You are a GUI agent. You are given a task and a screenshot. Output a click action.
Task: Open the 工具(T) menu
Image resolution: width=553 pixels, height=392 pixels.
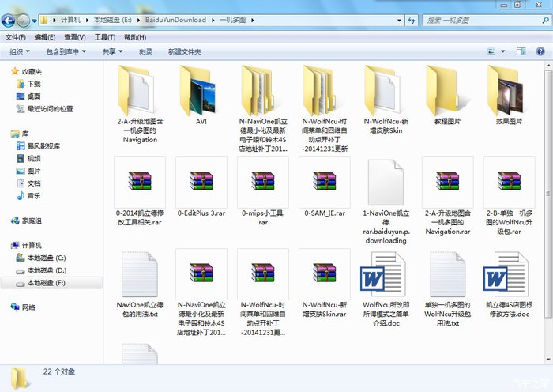click(105, 37)
